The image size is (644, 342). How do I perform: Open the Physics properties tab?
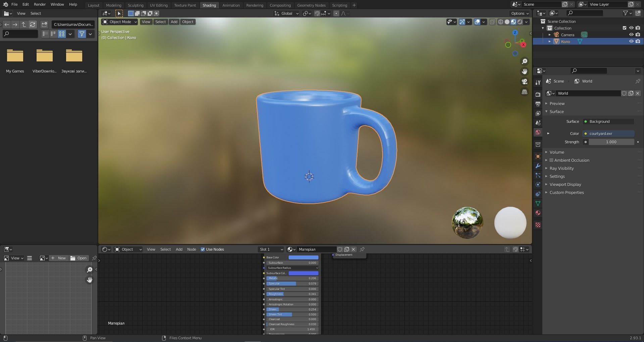538,185
